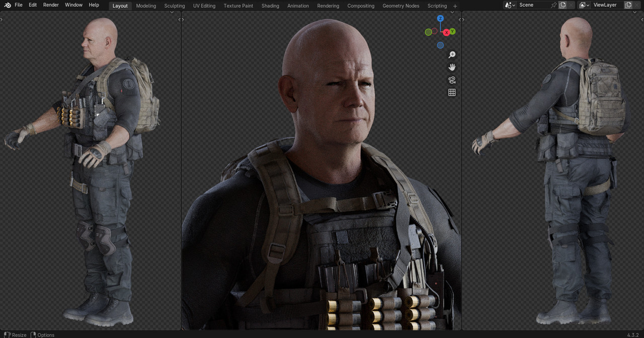Click the delete scene X icon
The image size is (644, 338).
[x=571, y=5]
